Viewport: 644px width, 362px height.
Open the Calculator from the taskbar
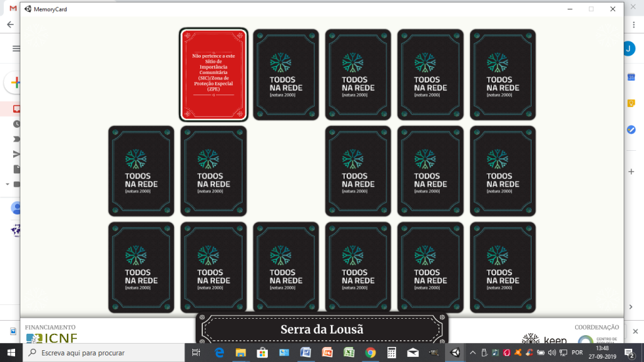pyautogui.click(x=391, y=353)
